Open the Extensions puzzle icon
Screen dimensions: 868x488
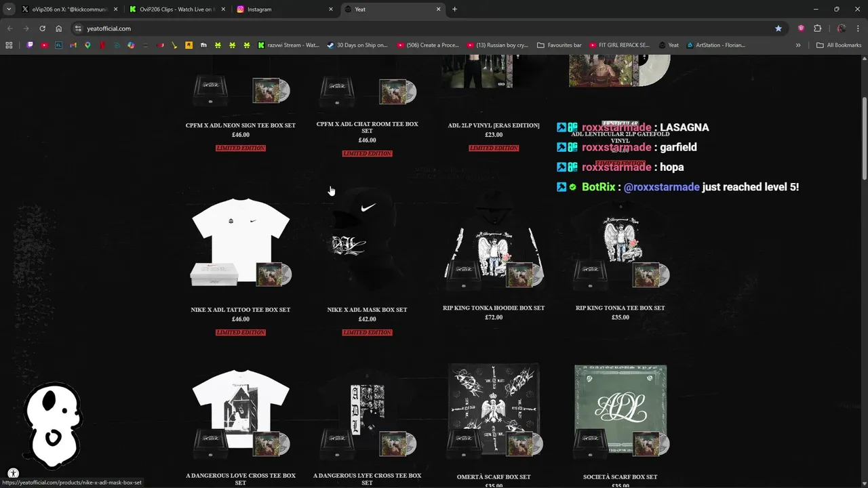[817, 28]
